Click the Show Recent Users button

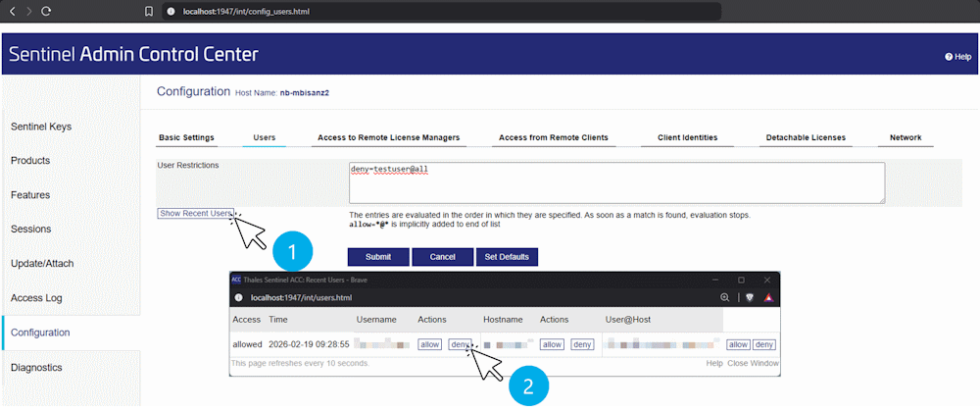tap(195, 213)
